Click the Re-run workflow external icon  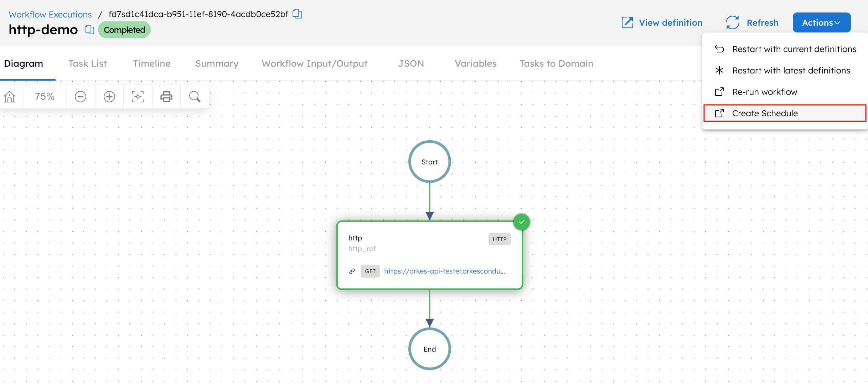click(x=719, y=92)
